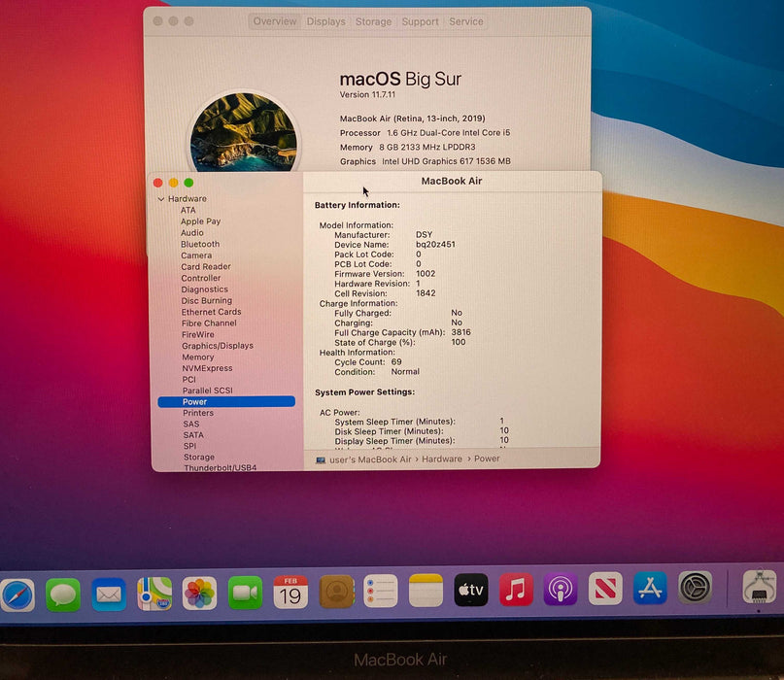Launch Photos app in Dock
Viewport: 784px width, 680px height.
[199, 593]
